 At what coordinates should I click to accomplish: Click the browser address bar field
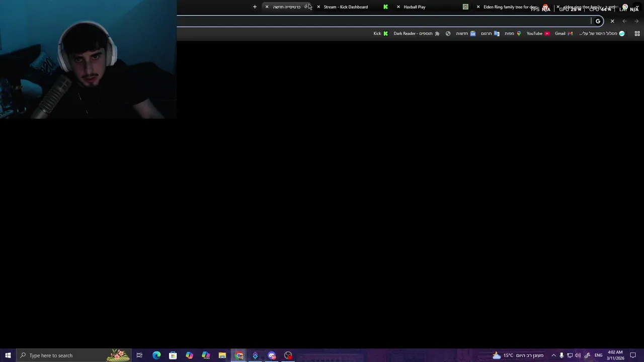click(390, 21)
